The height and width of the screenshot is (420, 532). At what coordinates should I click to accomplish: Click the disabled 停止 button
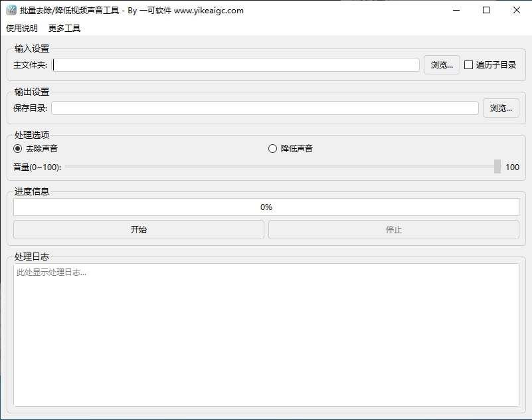point(394,229)
